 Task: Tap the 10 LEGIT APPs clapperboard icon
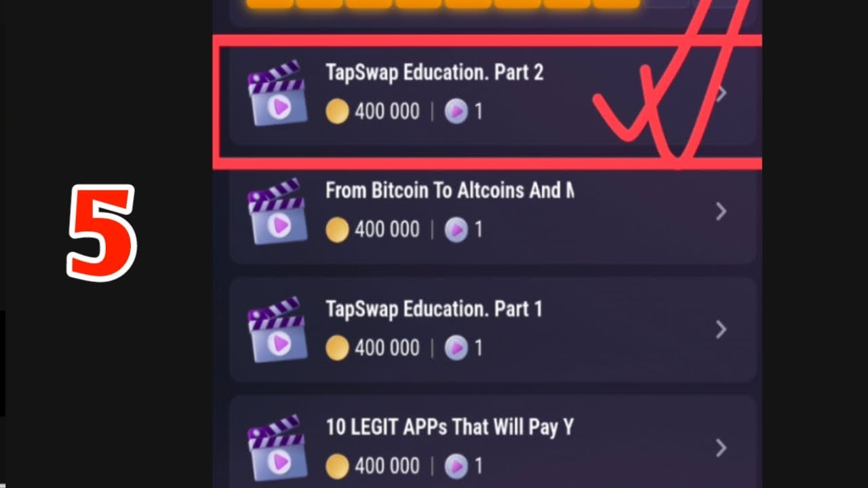[x=277, y=447]
